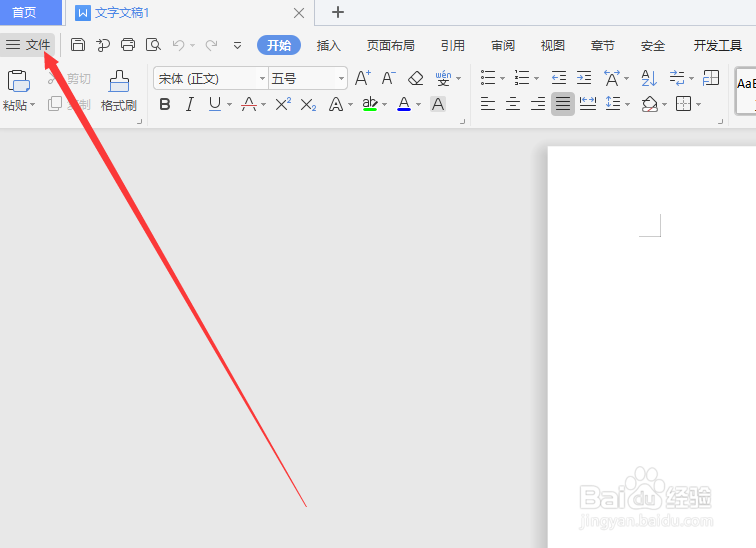Apply green text highlight color
Screen dimensions: 756x548
point(370,104)
